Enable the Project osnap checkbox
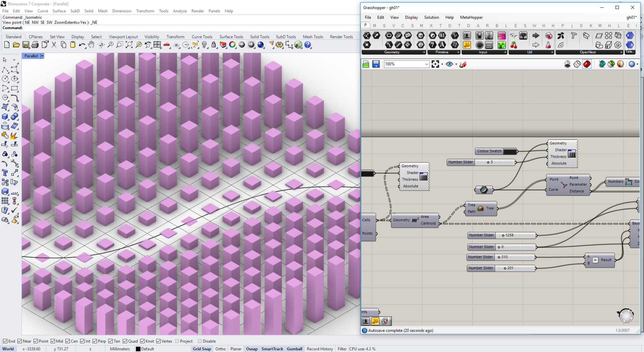The image size is (644, 352). coord(177,341)
